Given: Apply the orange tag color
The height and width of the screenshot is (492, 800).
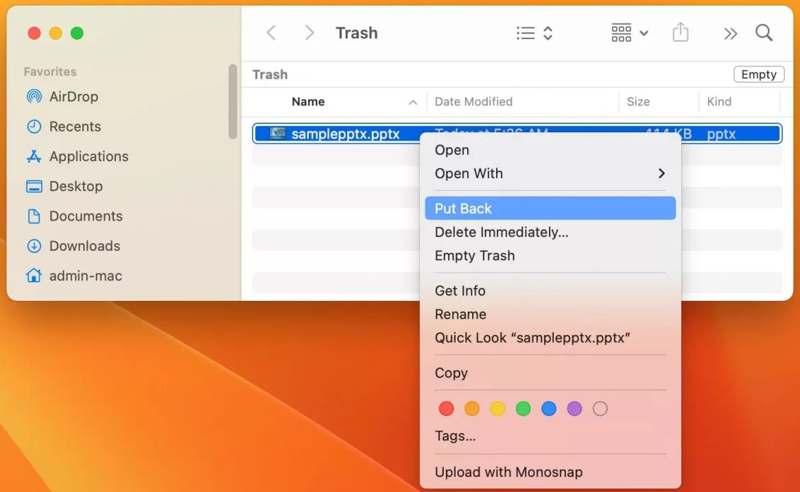Looking at the screenshot, I should tap(472, 409).
